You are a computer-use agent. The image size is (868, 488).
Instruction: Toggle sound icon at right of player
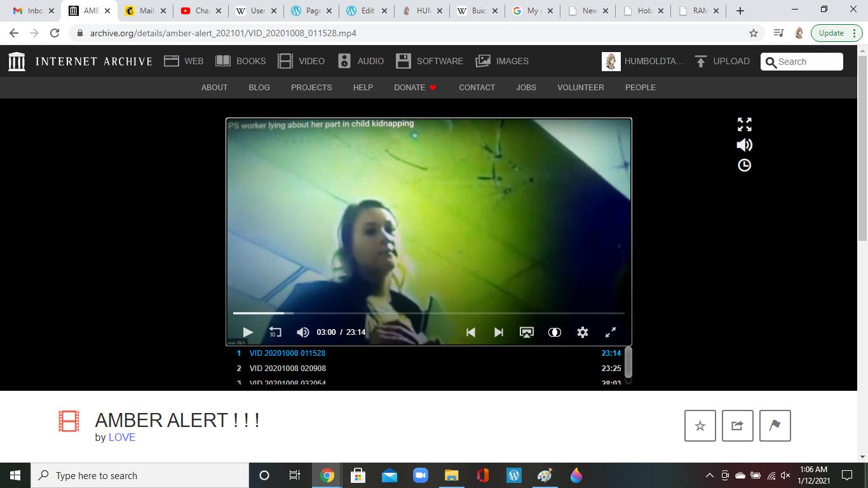pos(744,145)
